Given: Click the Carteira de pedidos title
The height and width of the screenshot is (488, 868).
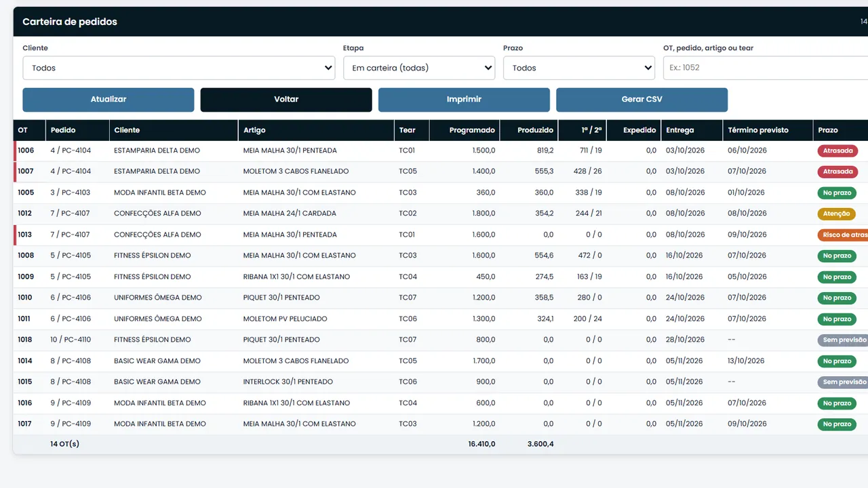Looking at the screenshot, I should click(x=70, y=22).
